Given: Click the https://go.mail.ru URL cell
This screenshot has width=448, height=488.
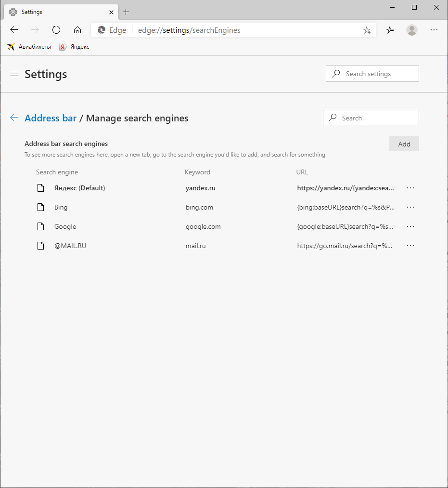Looking at the screenshot, I should tap(345, 246).
